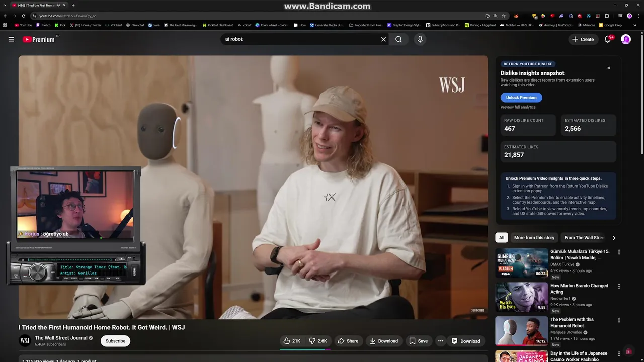Select the From The Wall Street chip

click(584, 238)
